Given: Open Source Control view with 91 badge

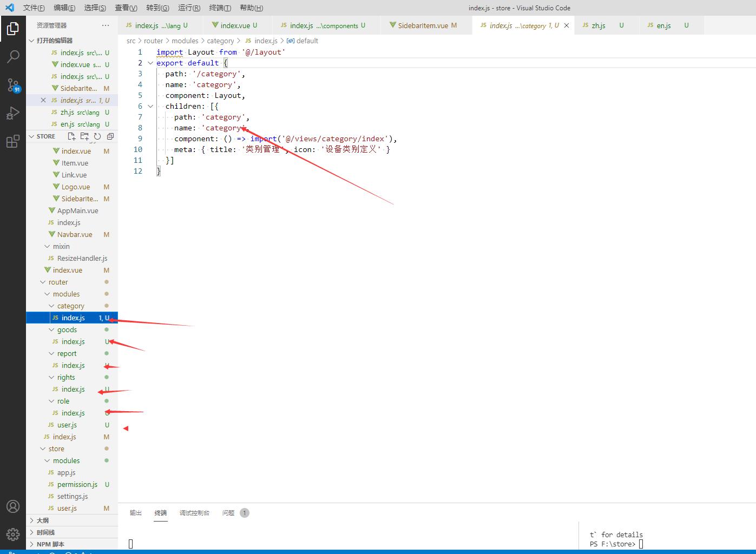Looking at the screenshot, I should coord(13,85).
